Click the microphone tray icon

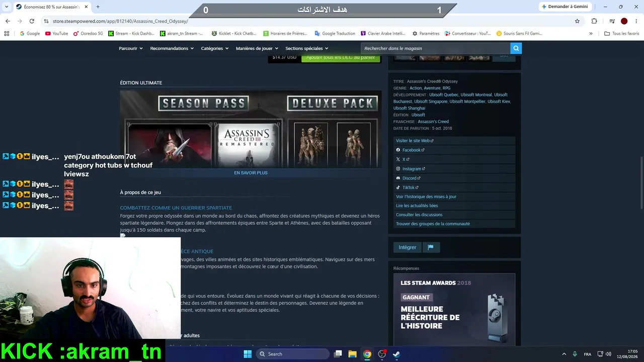pyautogui.click(x=575, y=354)
